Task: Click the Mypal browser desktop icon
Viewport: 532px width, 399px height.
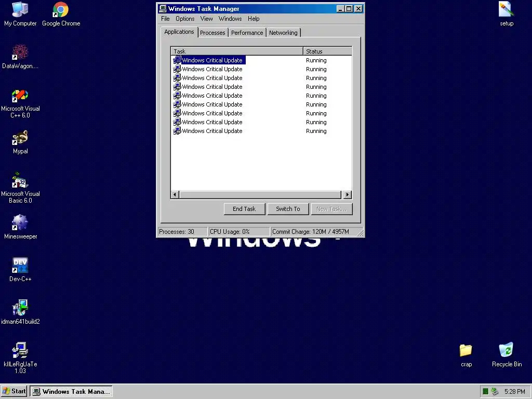Action: [20, 142]
